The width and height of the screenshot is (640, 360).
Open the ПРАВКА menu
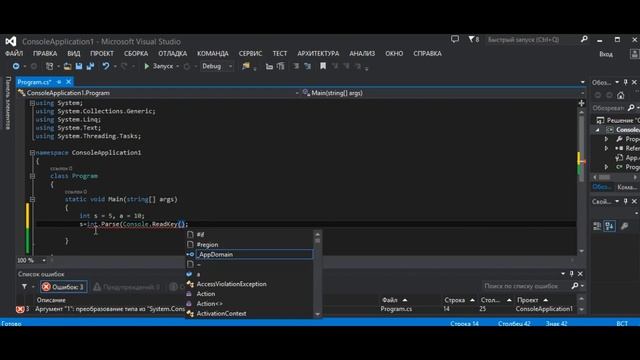click(x=45, y=53)
